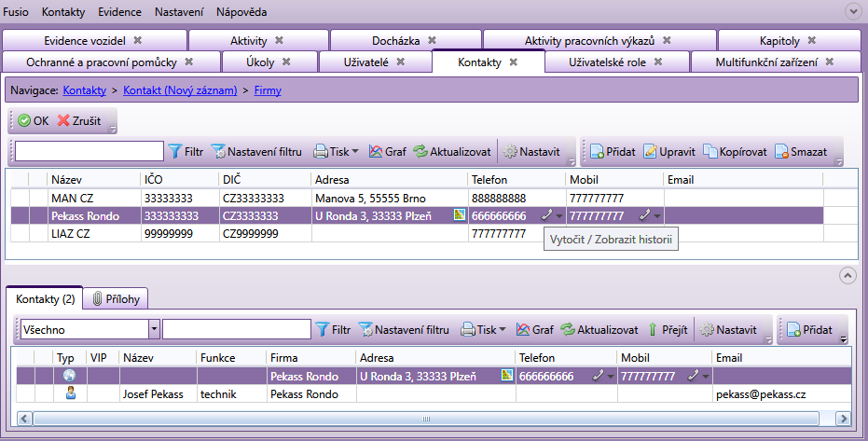Expand arrow next to Mobil dial icon, upper row
The width and height of the screenshot is (868, 441).
pyautogui.click(x=657, y=216)
